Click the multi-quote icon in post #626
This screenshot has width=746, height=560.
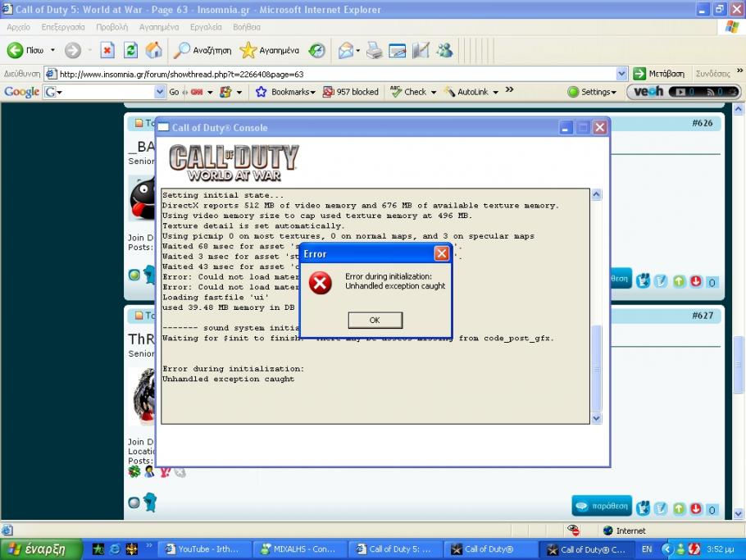[x=644, y=280]
